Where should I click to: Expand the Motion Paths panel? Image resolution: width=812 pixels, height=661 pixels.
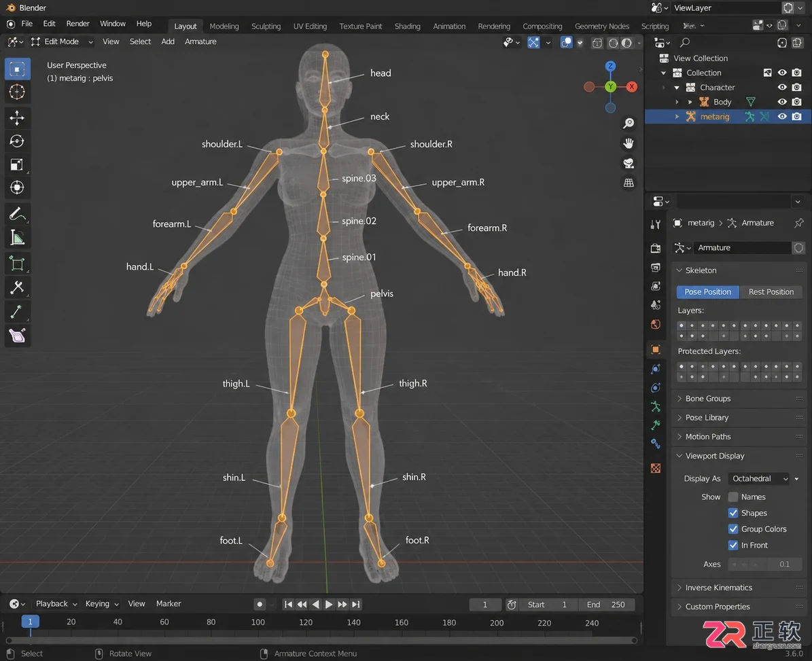tap(739, 437)
